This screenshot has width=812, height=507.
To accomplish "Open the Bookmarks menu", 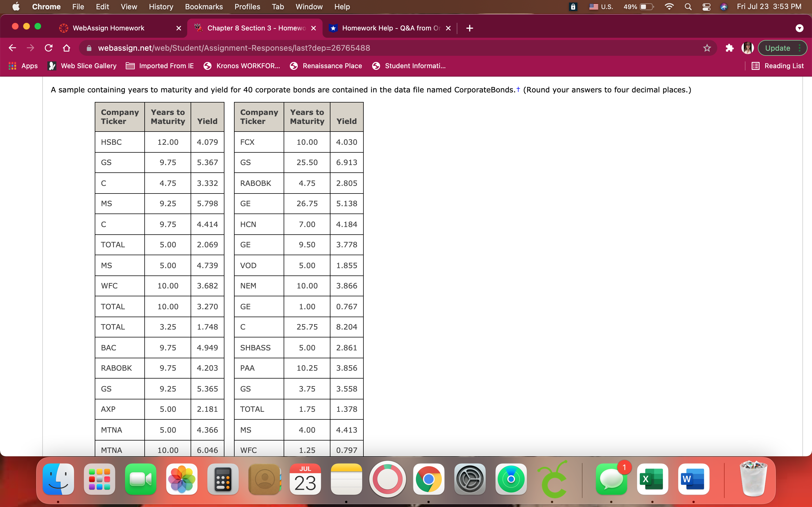I will coord(204,6).
